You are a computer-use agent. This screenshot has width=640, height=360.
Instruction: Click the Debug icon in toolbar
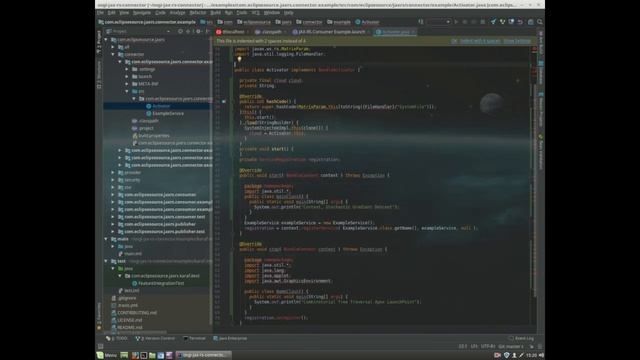point(465,22)
